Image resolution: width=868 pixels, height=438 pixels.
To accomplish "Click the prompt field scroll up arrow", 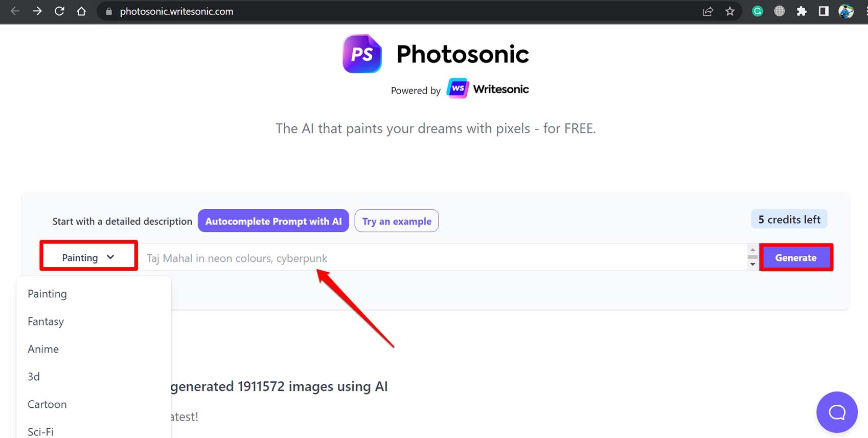I will point(752,250).
